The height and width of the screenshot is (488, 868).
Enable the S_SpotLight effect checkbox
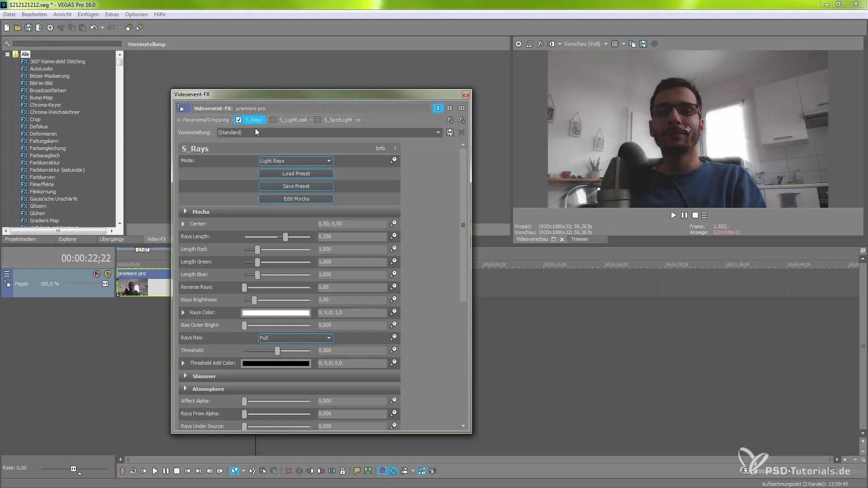coord(317,120)
